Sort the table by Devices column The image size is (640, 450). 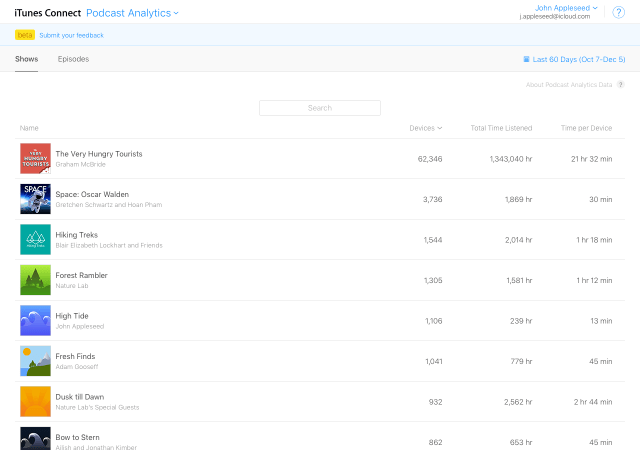point(425,128)
